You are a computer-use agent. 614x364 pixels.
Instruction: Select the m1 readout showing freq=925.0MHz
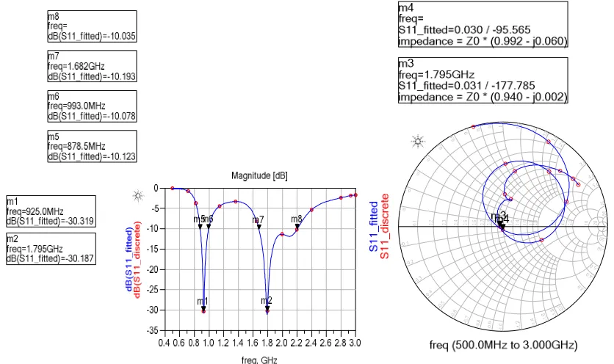tap(51, 211)
